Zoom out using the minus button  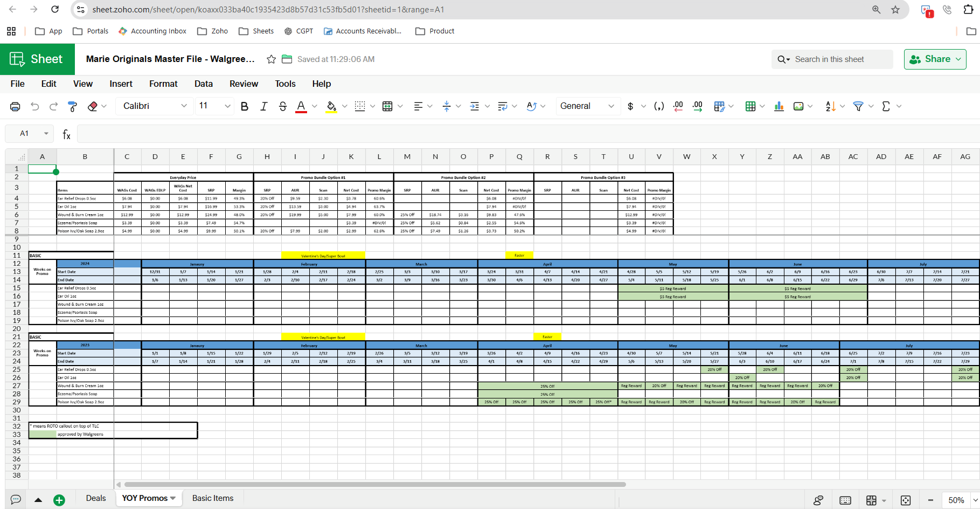[x=930, y=500]
